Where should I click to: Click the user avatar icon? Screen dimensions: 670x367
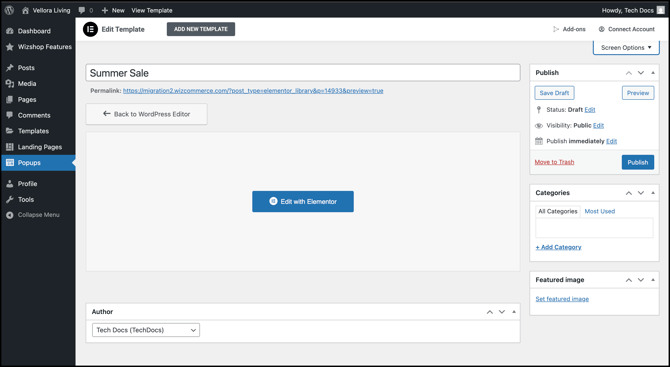click(661, 10)
